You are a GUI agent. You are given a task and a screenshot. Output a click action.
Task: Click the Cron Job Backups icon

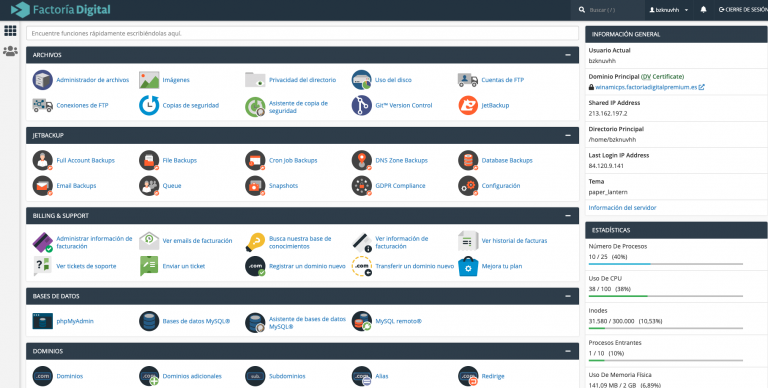point(255,160)
